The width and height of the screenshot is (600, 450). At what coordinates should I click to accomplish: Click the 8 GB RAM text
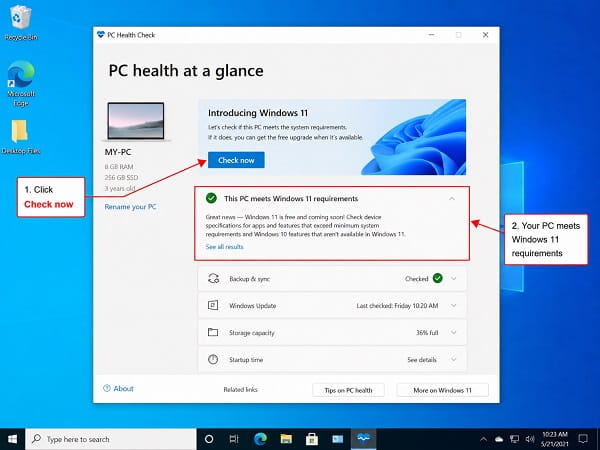(x=119, y=167)
